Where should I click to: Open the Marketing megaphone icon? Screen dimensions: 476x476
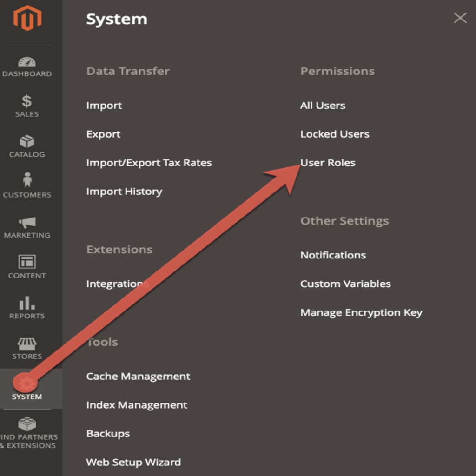click(x=27, y=223)
